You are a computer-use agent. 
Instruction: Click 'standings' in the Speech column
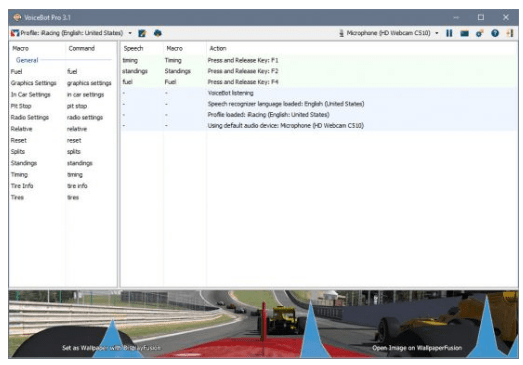click(135, 71)
